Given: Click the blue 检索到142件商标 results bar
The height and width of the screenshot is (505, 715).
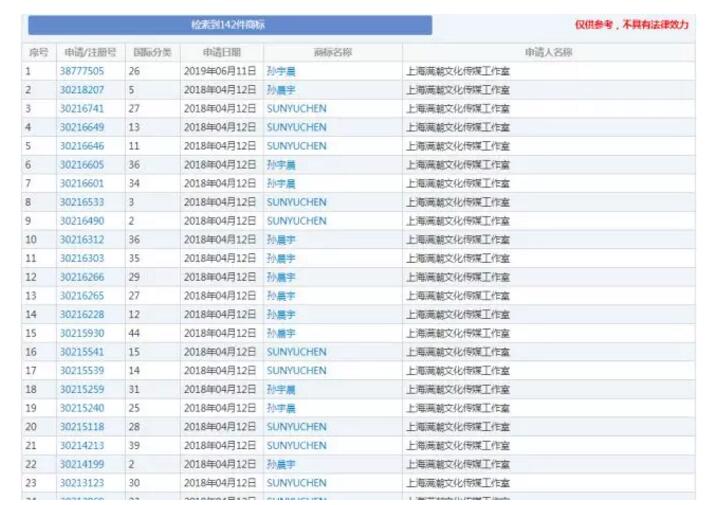Looking at the screenshot, I should [x=230, y=24].
